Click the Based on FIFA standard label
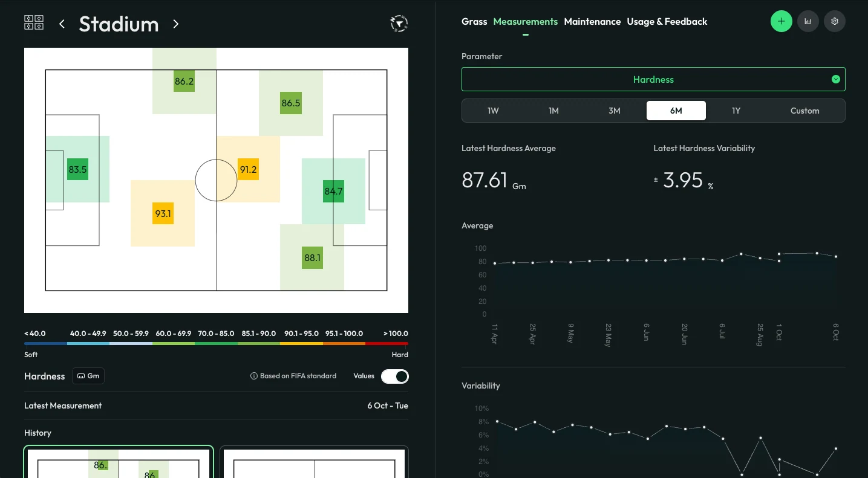The height and width of the screenshot is (478, 868). coord(298,376)
